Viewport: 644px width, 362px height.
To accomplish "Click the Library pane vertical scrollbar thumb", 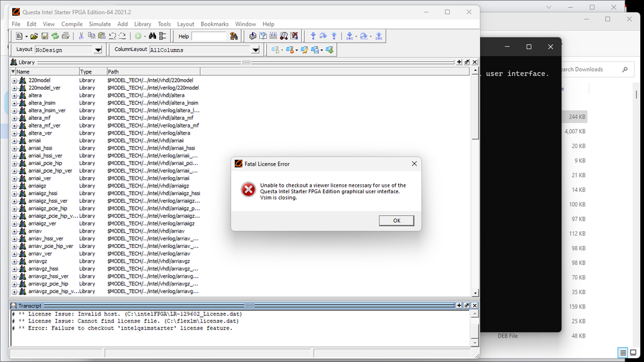I will click(x=475, y=107).
